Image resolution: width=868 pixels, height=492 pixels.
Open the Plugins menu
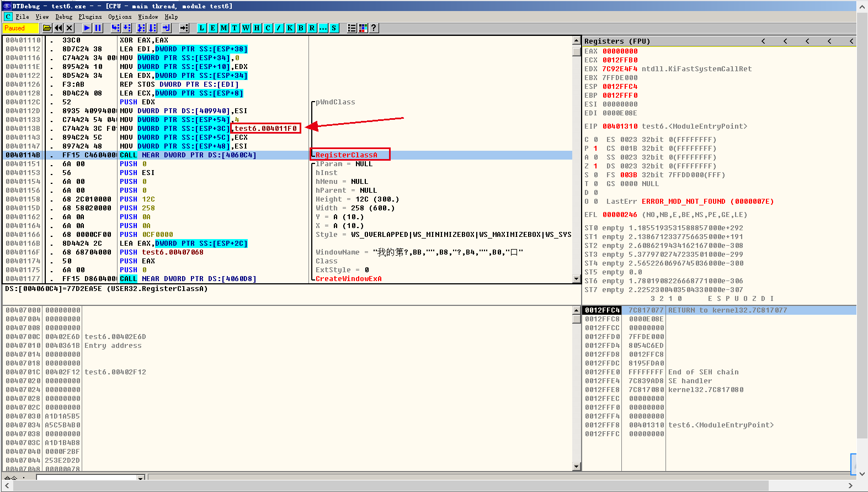[90, 17]
